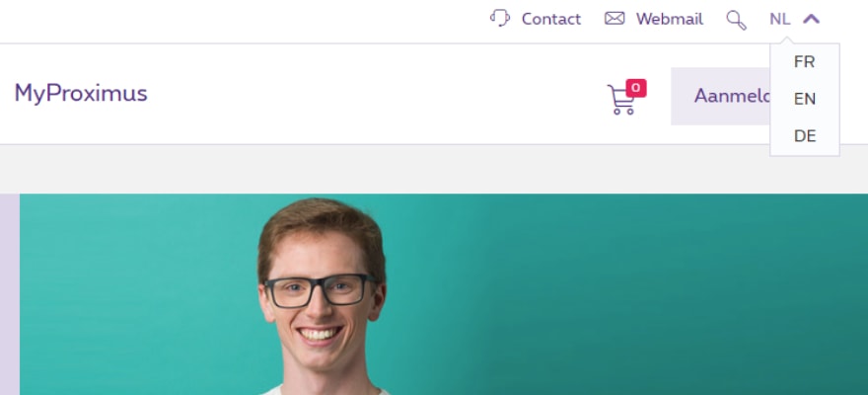Click the dark teal banner area at right
Viewport: 868px width, 395px height.
coord(692,293)
